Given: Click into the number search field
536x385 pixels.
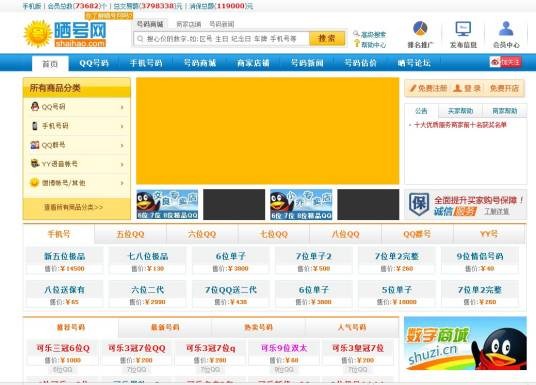Looking at the screenshot, I should [222, 39].
